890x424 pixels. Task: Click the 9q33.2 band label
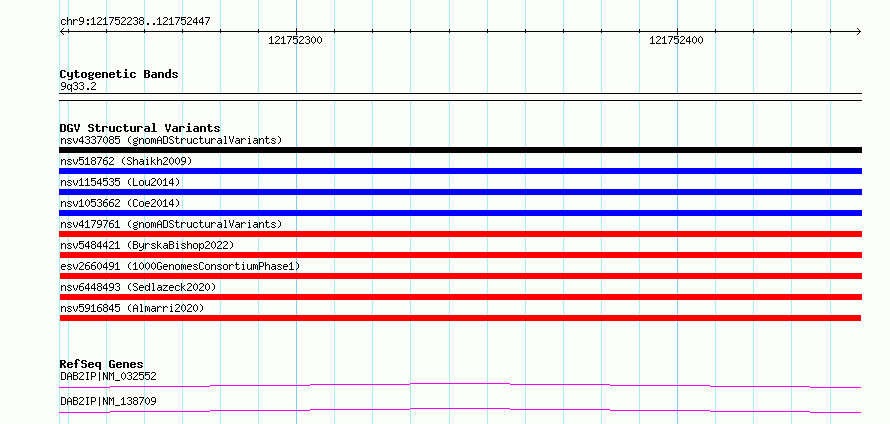point(78,87)
